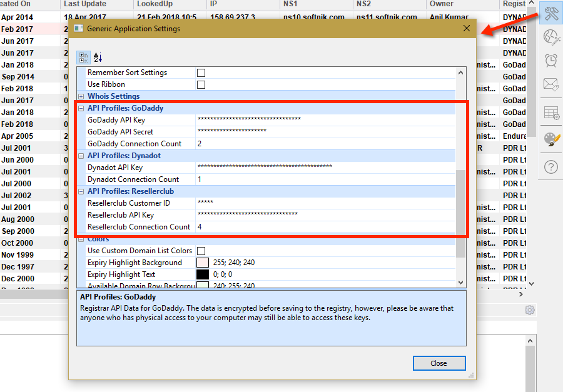The image size is (563, 392).
Task: Open Help via the question mark icon
Action: pos(550,166)
